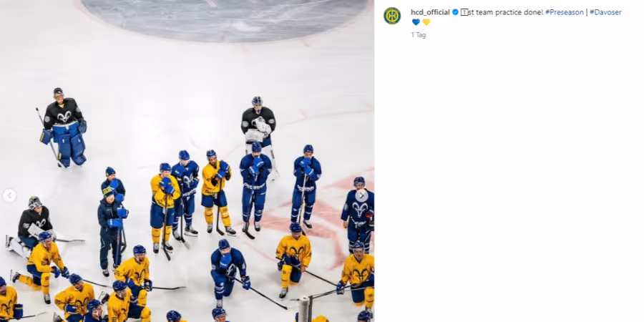Viewport: 644px width, 322px height.
Task: Click the standing goalie with blue leg pads
Action: pyautogui.click(x=64, y=127)
